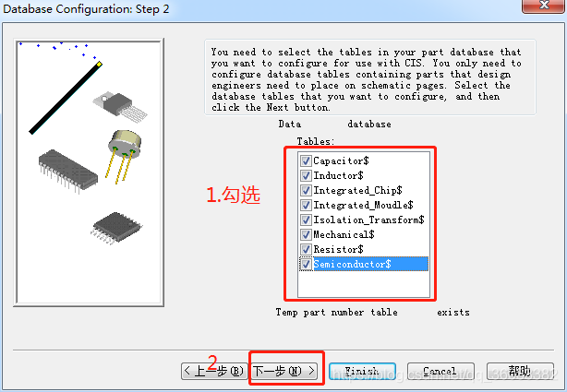The width and height of the screenshot is (567, 392).
Task: Select the highlighted Semiconductor$ row text
Action: 370,264
